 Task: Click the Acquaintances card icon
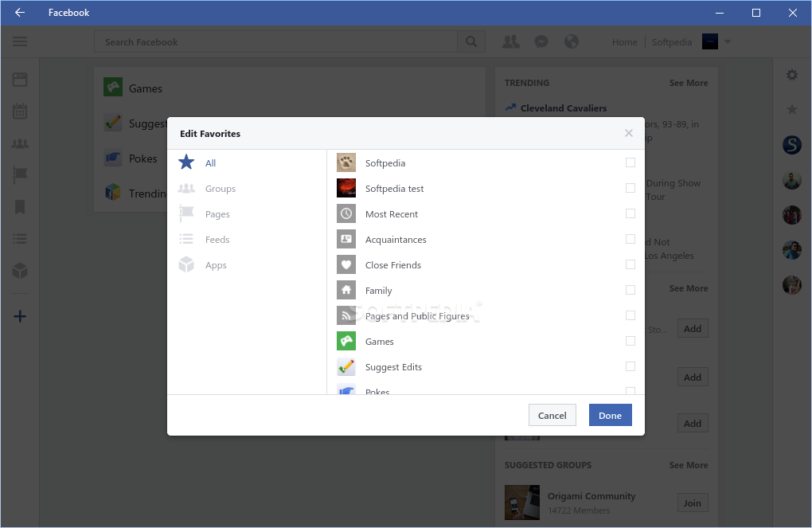tap(346, 239)
